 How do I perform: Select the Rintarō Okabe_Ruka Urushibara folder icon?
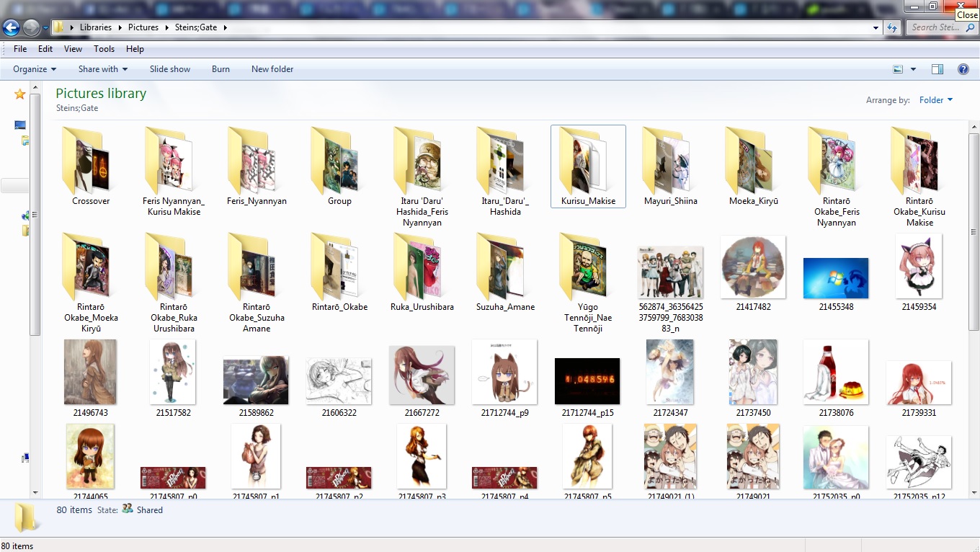169,266
